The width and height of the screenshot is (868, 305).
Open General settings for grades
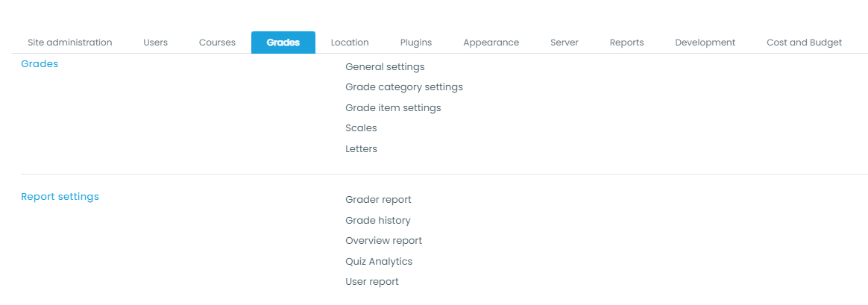385,67
